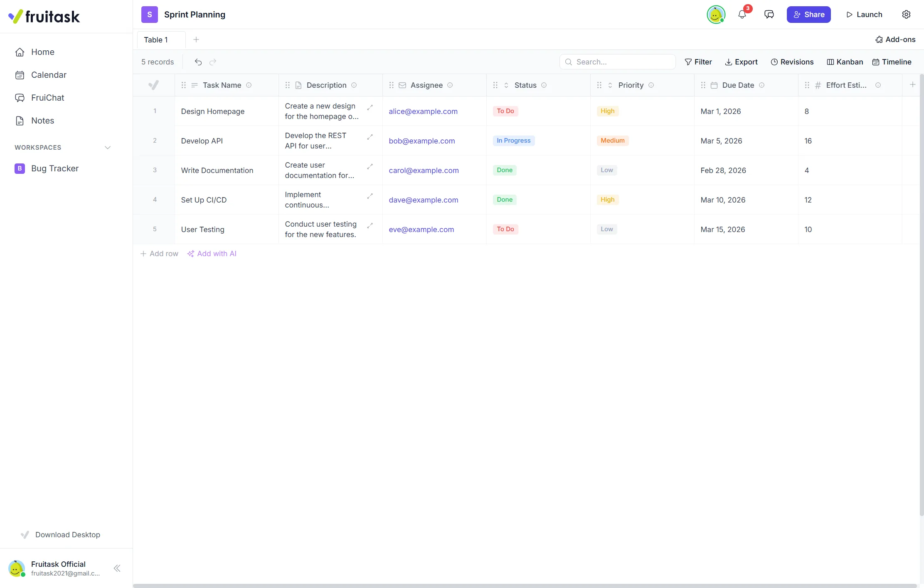Click the Sprint Planning workspace icon
The height and width of the screenshot is (588, 924).
(x=150, y=15)
